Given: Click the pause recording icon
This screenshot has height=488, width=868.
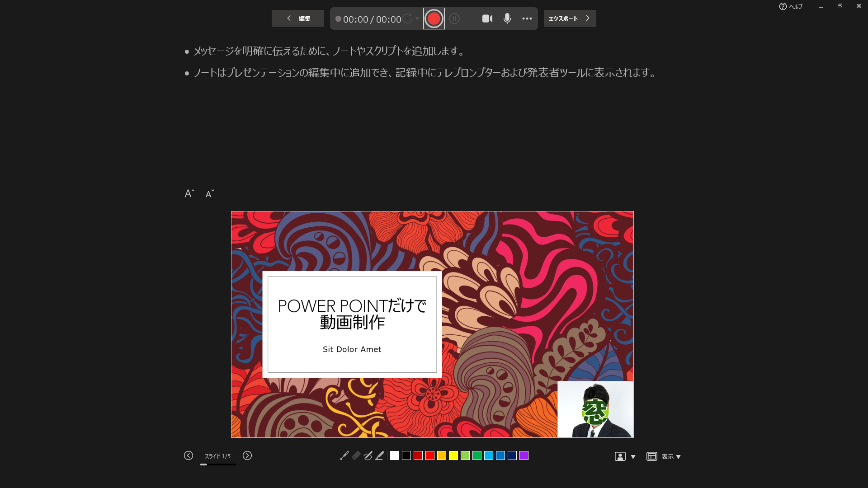Looking at the screenshot, I should coord(454,19).
